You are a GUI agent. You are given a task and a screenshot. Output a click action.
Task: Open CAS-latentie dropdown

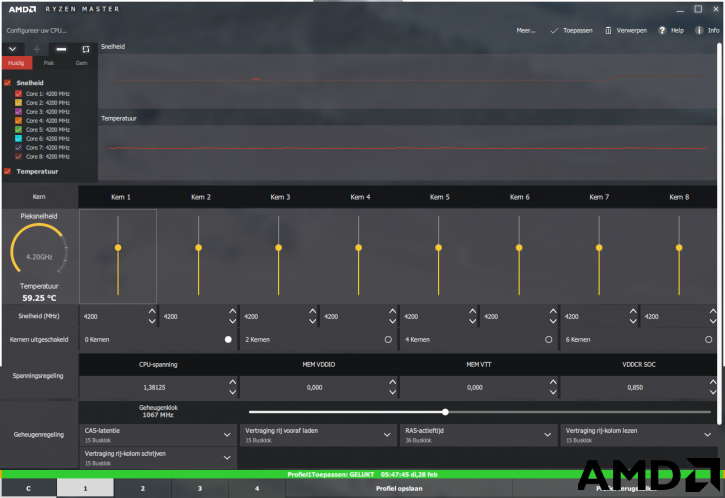pyautogui.click(x=158, y=435)
